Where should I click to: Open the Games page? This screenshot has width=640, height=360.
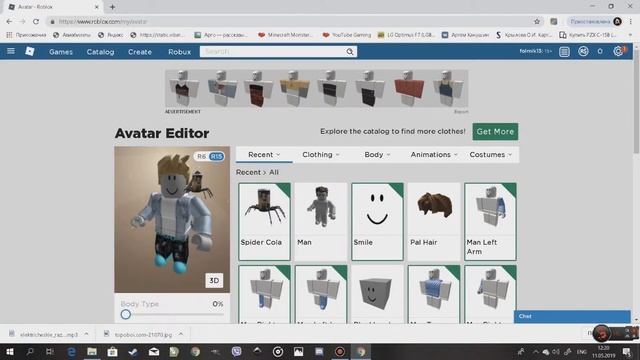point(61,52)
